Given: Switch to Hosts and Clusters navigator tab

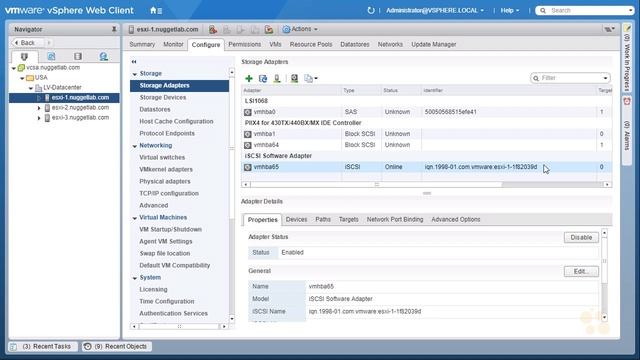Looking at the screenshot, I should pyautogui.click(x=24, y=56).
